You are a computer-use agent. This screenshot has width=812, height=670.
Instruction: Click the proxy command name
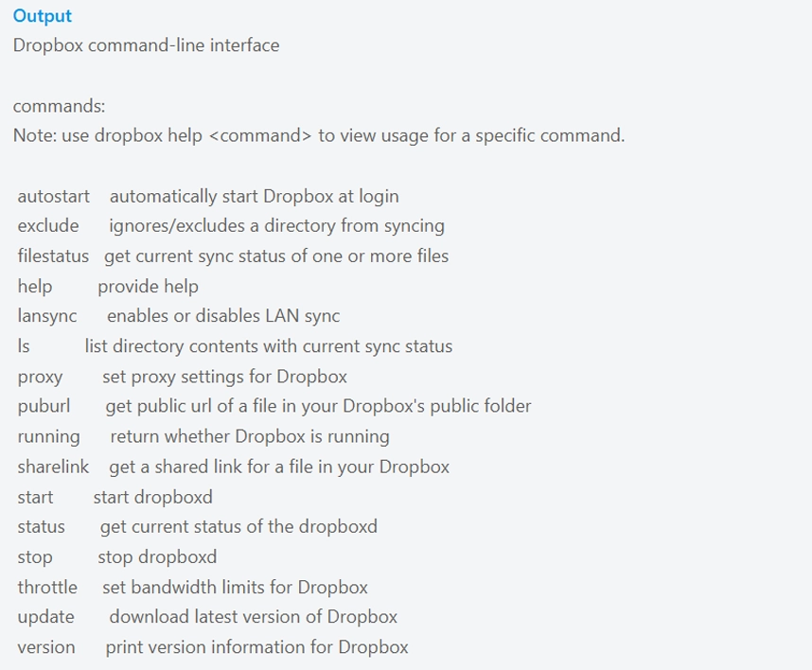(x=40, y=377)
